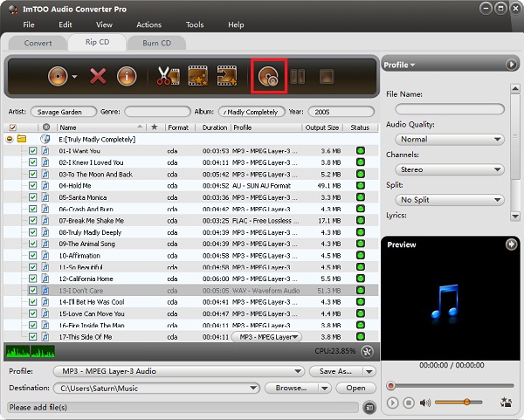Open the file info (i) icon
This screenshot has width=524, height=420.
click(x=127, y=77)
